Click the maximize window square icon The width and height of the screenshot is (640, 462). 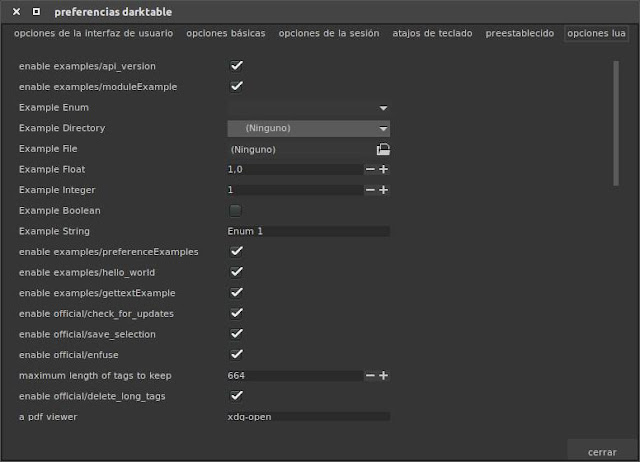tap(36, 12)
